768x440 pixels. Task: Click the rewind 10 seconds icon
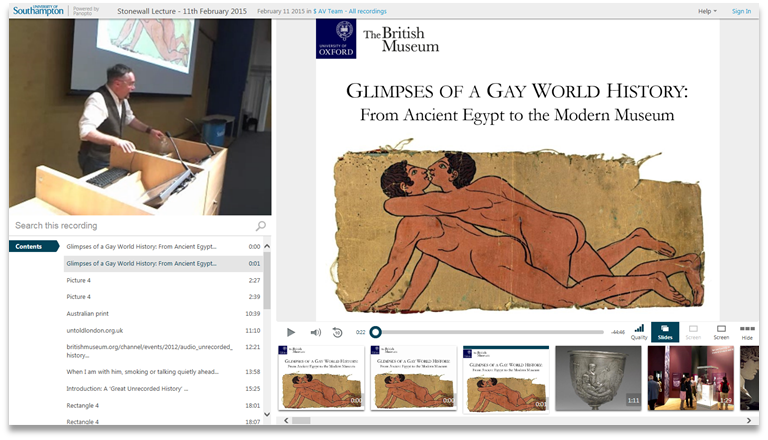pyautogui.click(x=338, y=332)
